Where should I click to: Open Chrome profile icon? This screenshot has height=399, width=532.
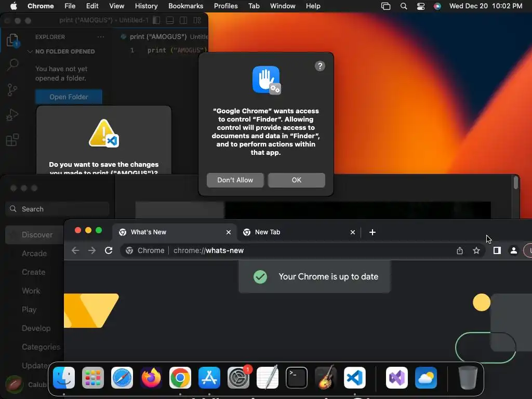point(514,250)
